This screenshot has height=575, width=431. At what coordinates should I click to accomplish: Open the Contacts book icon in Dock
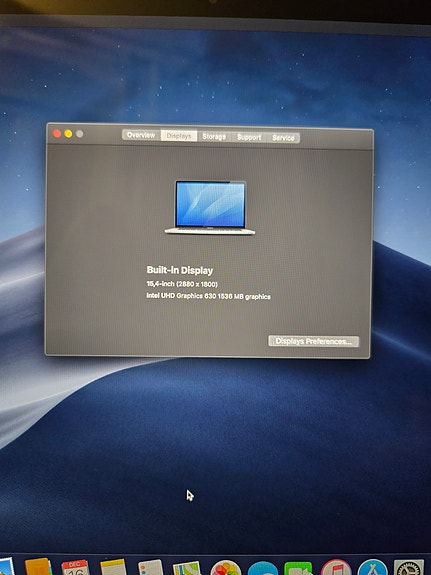(x=39, y=567)
